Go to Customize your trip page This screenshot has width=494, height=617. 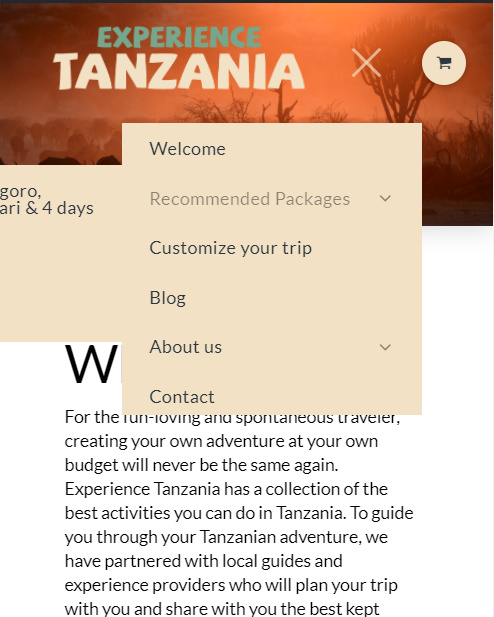(x=231, y=248)
